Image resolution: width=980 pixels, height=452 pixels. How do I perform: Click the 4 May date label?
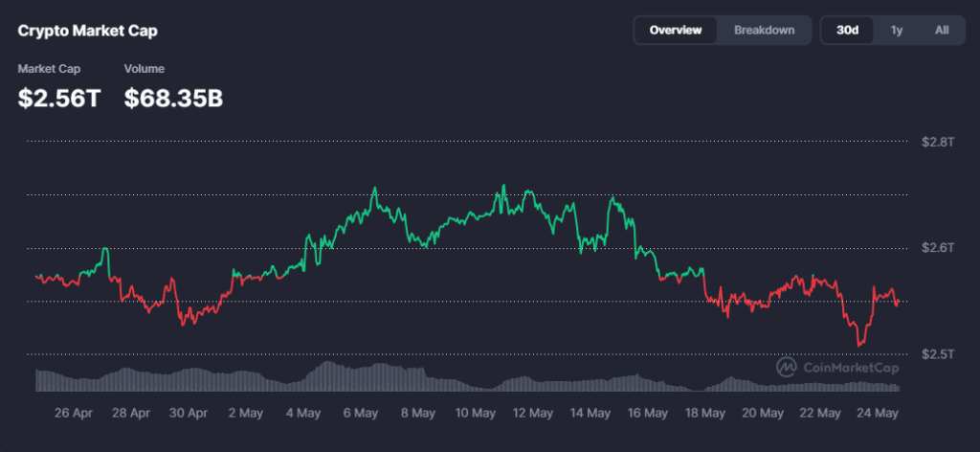tap(303, 414)
